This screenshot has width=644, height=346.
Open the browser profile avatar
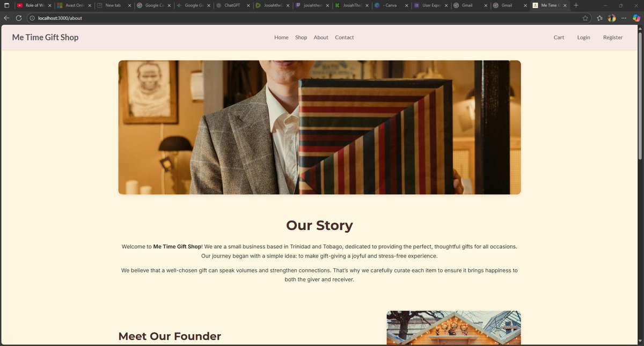612,18
